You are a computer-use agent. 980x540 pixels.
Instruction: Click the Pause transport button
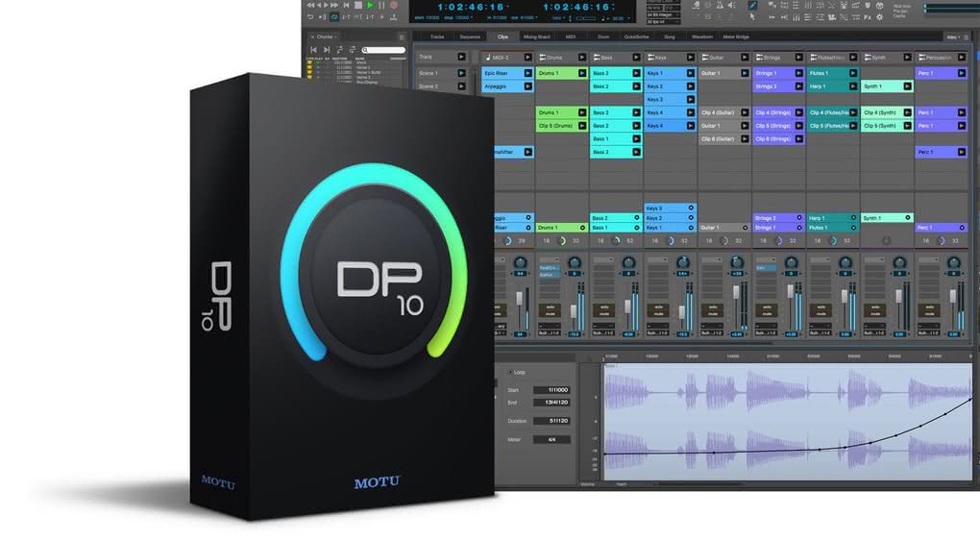pos(381,5)
